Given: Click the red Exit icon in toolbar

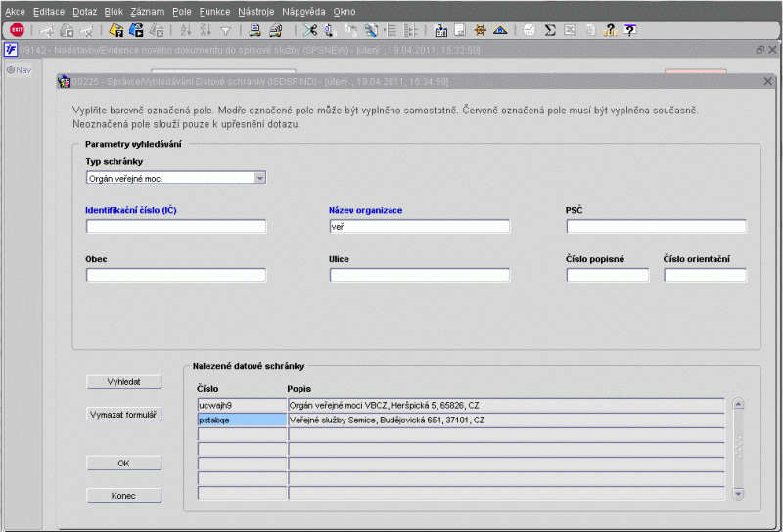Looking at the screenshot, I should coord(17,30).
